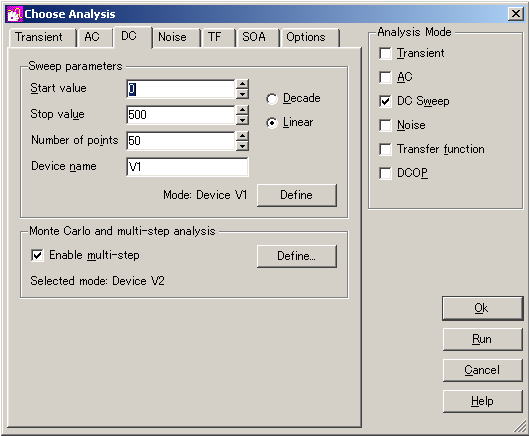The image size is (529, 436).
Task: Select the Decade sweep radio button
Action: pyautogui.click(x=272, y=99)
